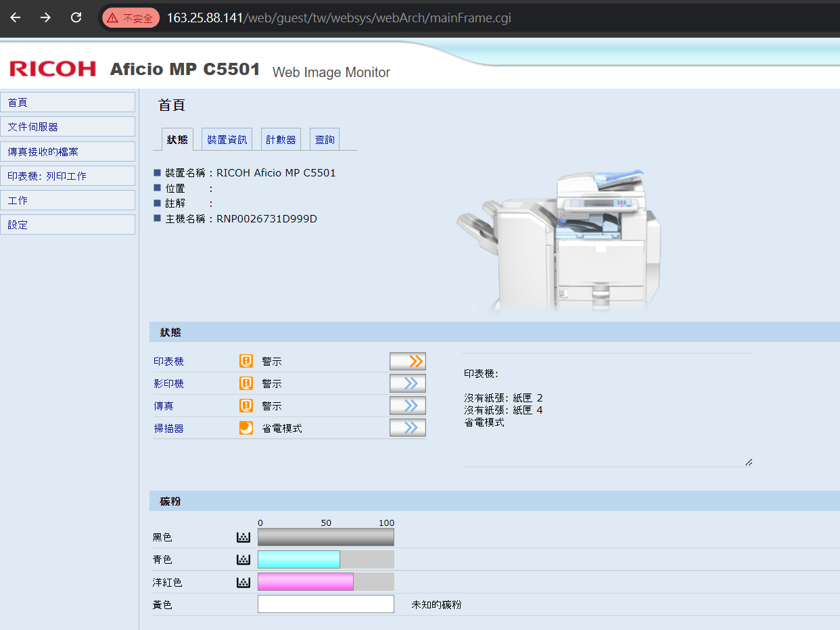Click the 傳真 status link
Image resolution: width=840 pixels, height=630 pixels.
(x=163, y=406)
